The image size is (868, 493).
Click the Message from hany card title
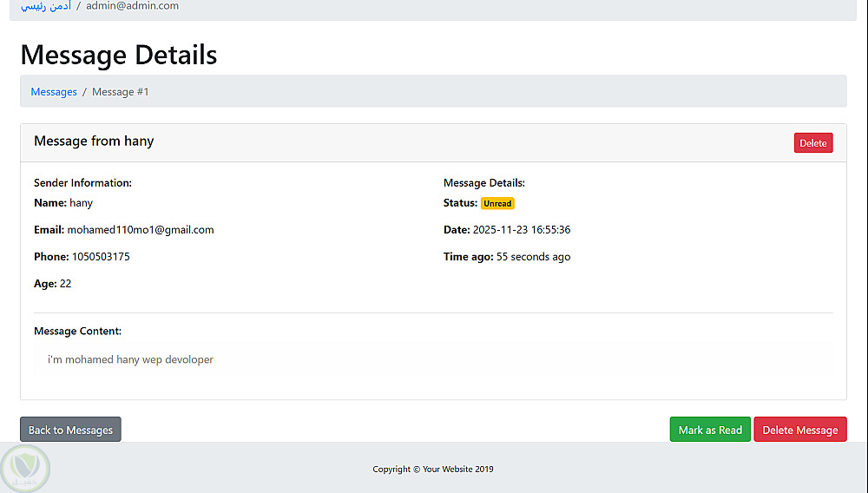[x=94, y=141]
